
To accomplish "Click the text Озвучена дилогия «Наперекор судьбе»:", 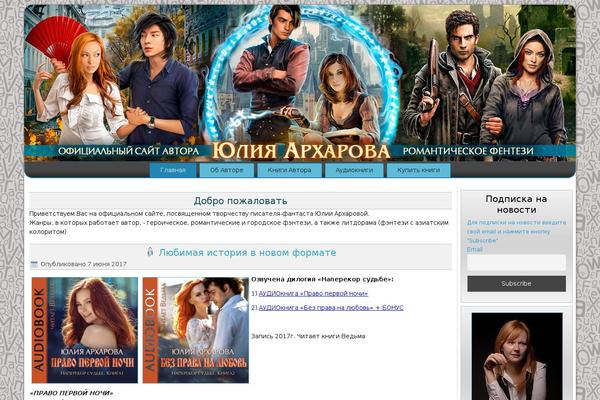I will click(x=322, y=279).
